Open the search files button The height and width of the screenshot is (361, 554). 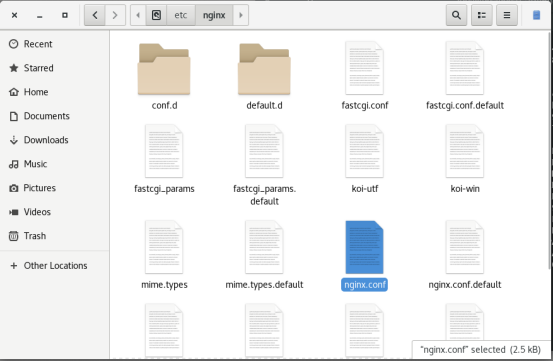pos(456,15)
